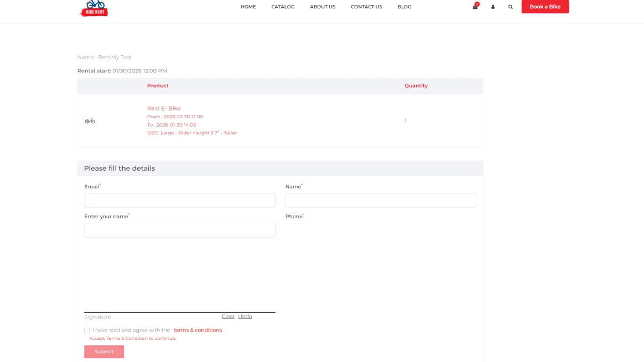644x362 pixels.
Task: Click the Reid E- Bike product link
Action: 164,108
